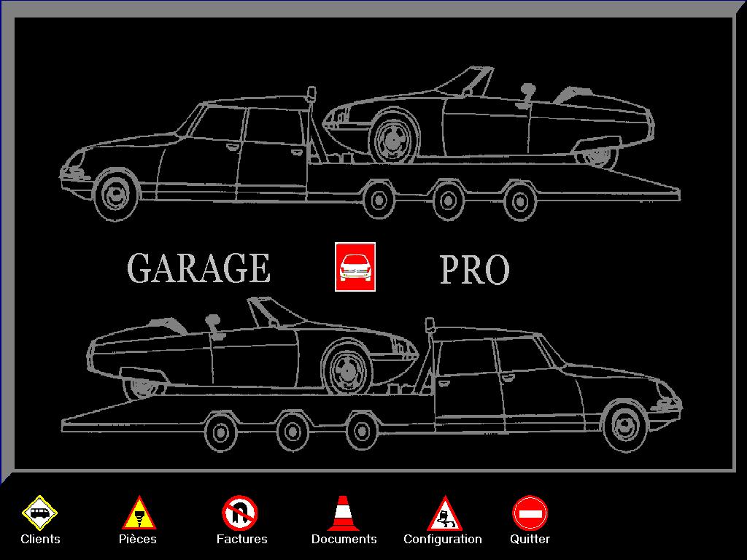Click the "Configuration" text label

[x=443, y=540]
